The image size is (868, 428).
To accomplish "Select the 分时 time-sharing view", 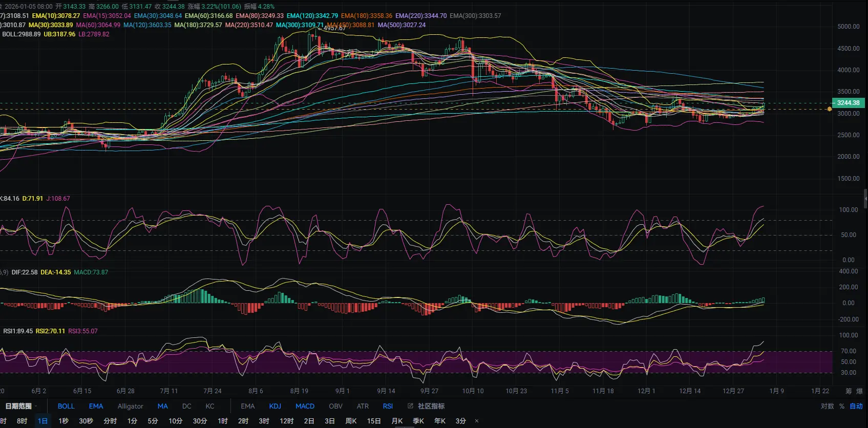I will click(110, 421).
